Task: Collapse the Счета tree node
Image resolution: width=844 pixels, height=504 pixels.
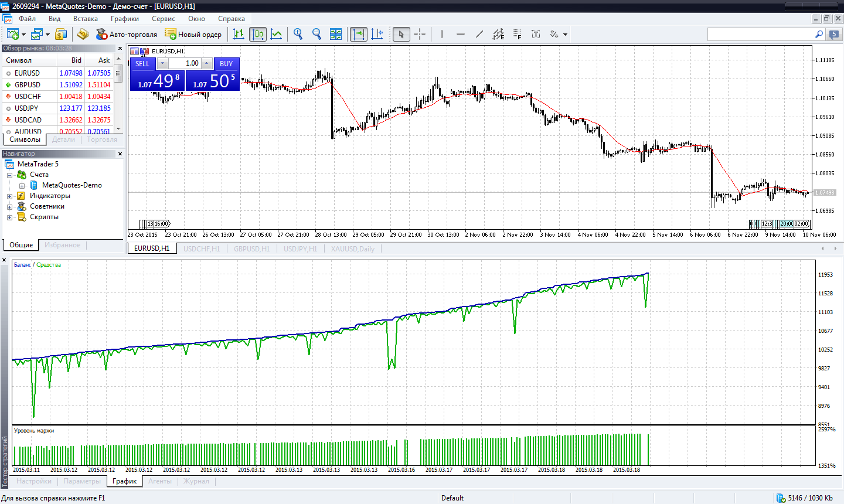Action: [9, 175]
